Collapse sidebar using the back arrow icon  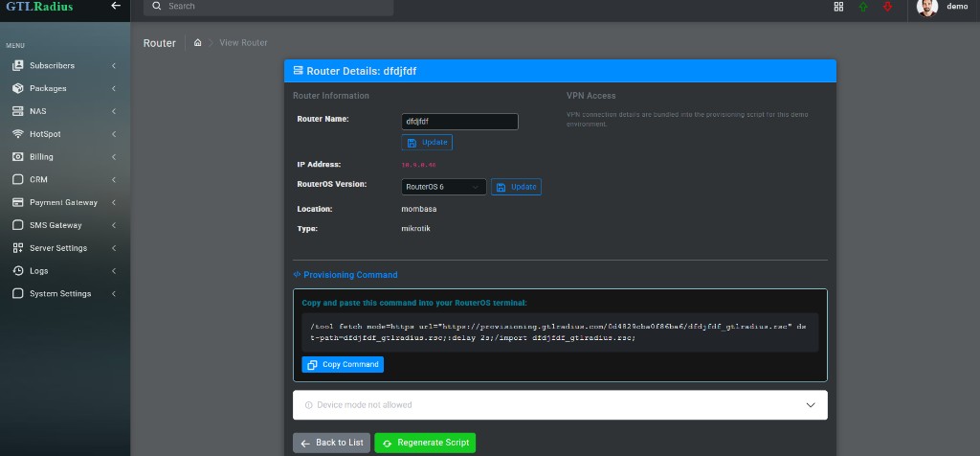point(116,6)
